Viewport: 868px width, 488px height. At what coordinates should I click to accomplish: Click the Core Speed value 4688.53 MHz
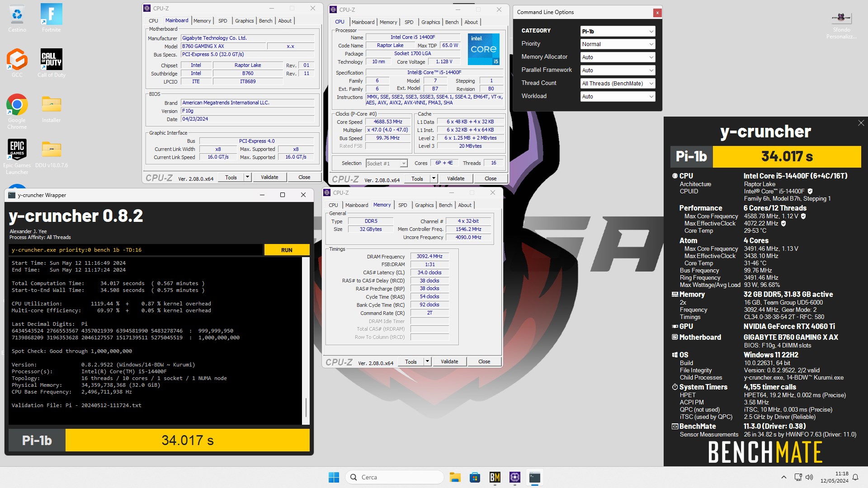click(x=388, y=122)
